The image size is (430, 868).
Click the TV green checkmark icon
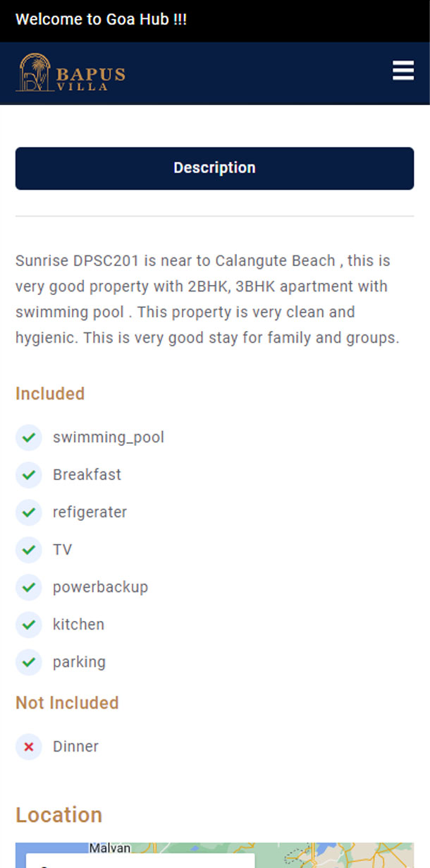(x=29, y=550)
